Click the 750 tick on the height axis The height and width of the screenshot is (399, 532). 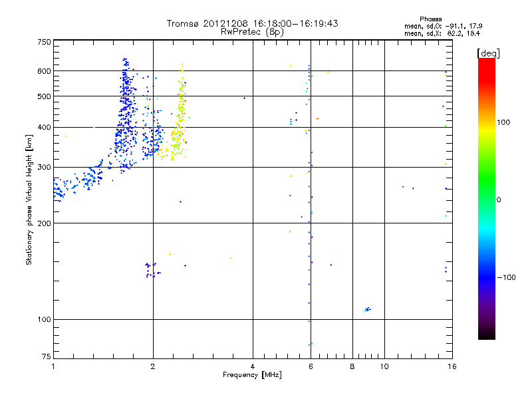pyautogui.click(x=44, y=42)
